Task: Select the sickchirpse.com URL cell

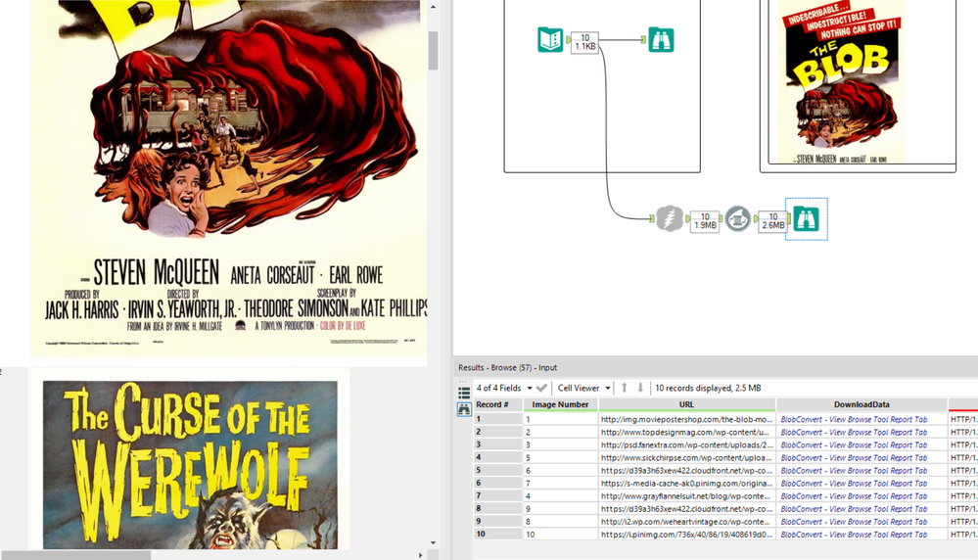Action: coord(686,458)
